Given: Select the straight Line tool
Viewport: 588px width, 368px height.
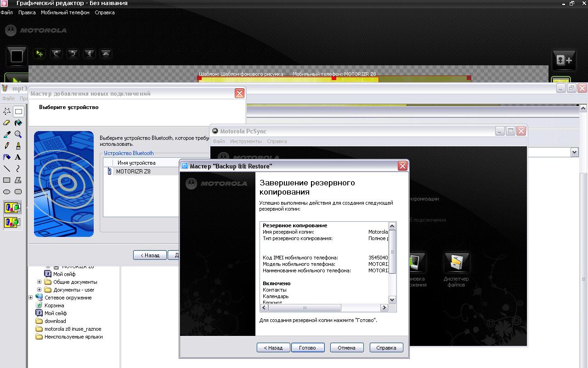Looking at the screenshot, I should click(x=7, y=169).
